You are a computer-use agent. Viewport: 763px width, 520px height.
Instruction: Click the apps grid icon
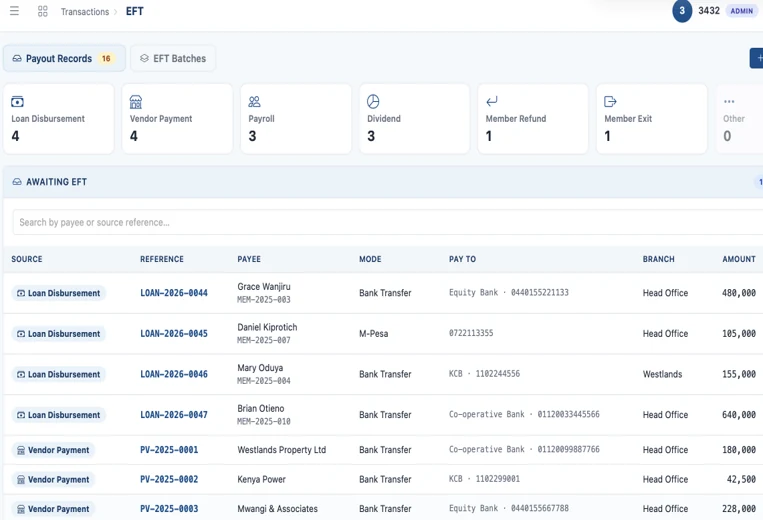[x=43, y=11]
